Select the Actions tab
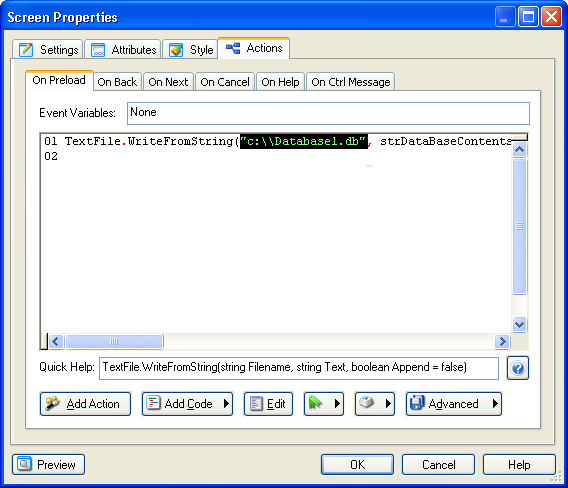This screenshot has width=568, height=488. point(254,48)
